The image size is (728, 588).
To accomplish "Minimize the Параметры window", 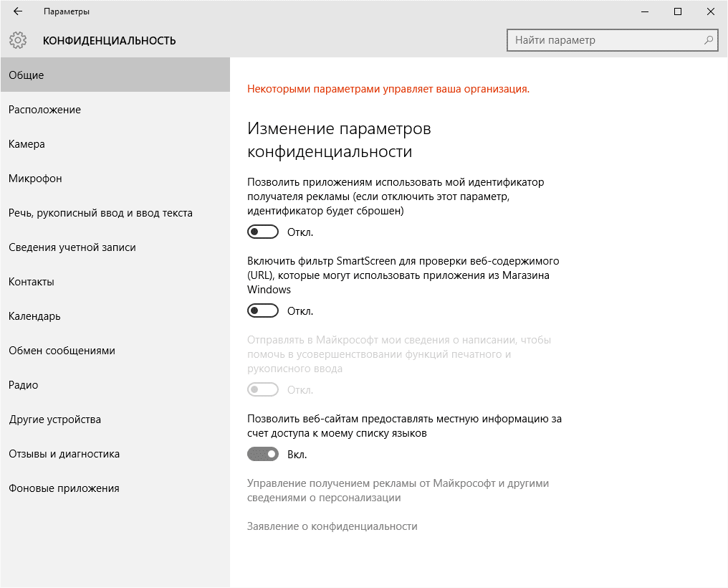I will click(644, 11).
